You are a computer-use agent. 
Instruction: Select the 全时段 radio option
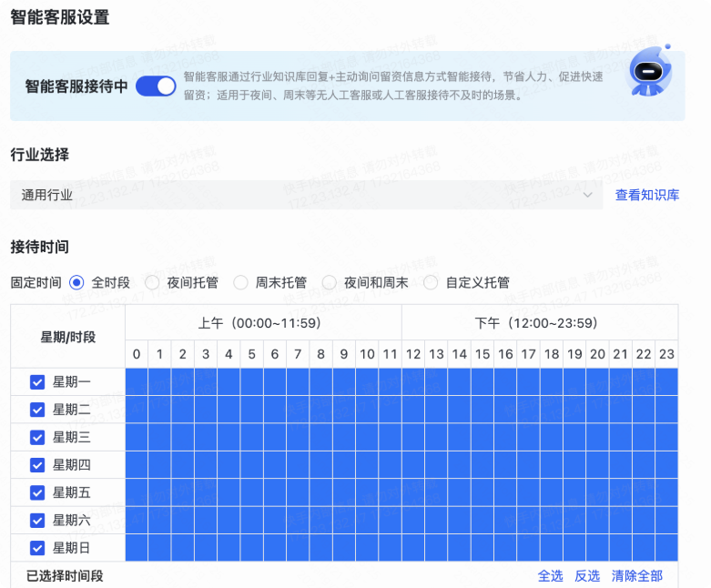pos(76,283)
